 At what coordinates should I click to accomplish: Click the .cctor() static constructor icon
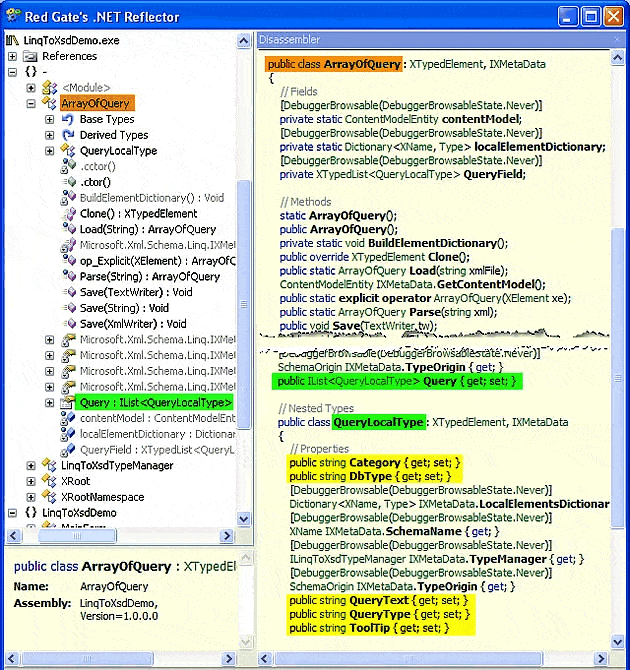pyautogui.click(x=69, y=166)
